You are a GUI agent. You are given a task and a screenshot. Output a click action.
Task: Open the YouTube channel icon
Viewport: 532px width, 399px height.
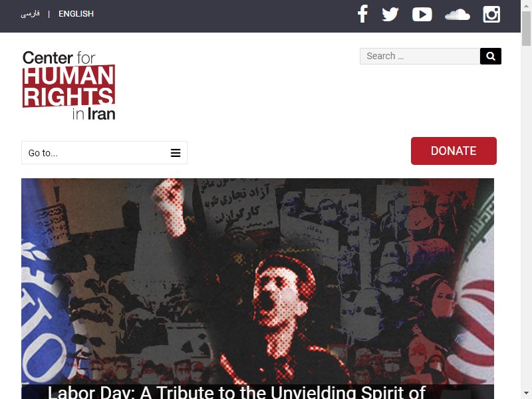click(x=422, y=14)
